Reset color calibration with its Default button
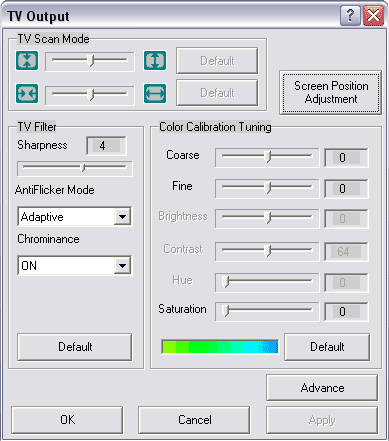This screenshot has width=389, height=441. coord(327,347)
